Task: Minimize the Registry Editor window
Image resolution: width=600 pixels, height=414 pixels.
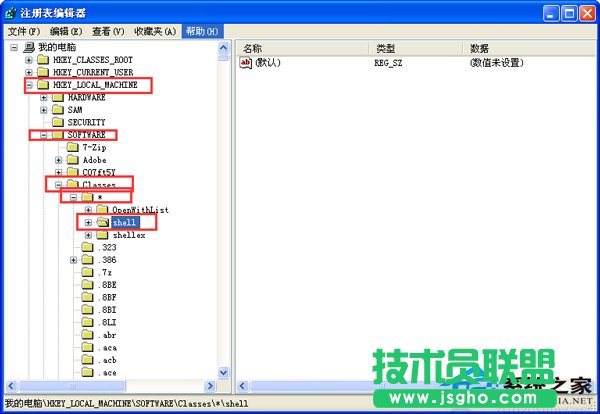Action: point(551,14)
